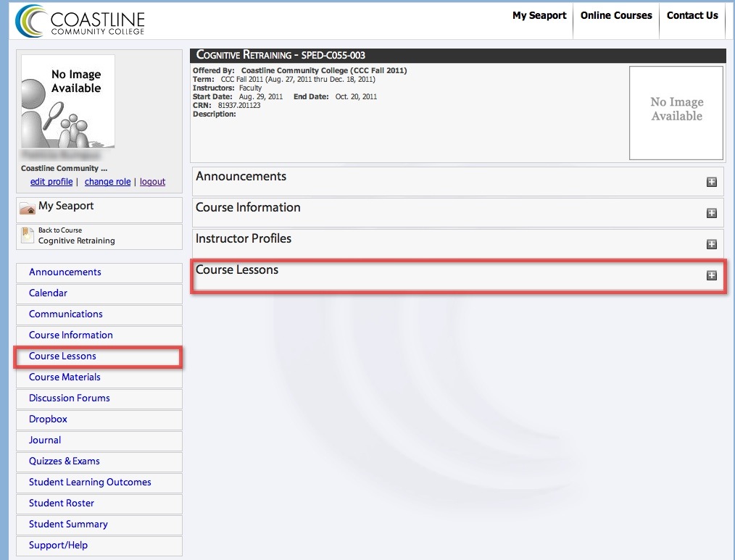Open My Seaport in the top navigation
Image resolution: width=735 pixels, height=560 pixels.
tap(539, 15)
